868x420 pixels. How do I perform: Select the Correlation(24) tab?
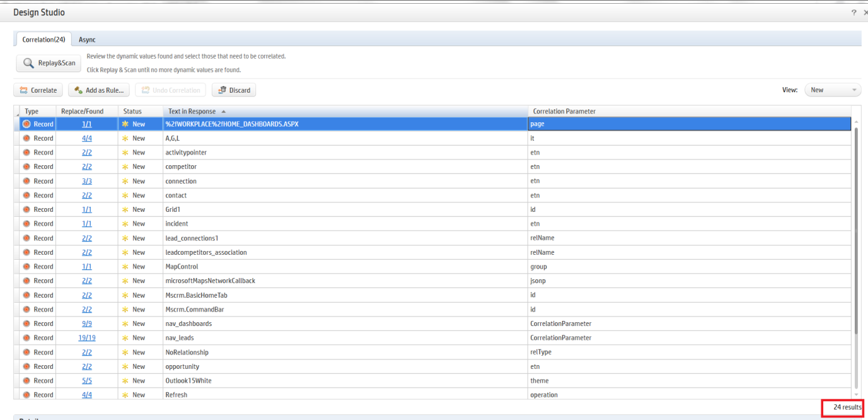43,40
